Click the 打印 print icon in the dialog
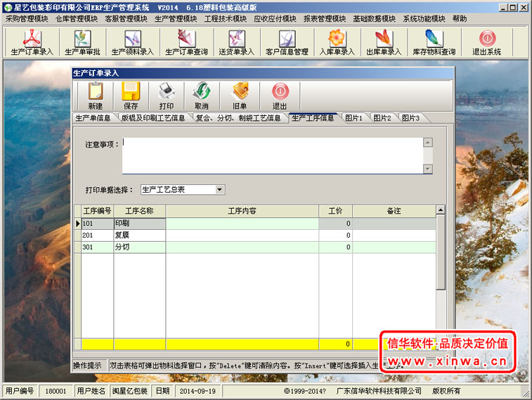The height and width of the screenshot is (400, 532). tap(167, 96)
